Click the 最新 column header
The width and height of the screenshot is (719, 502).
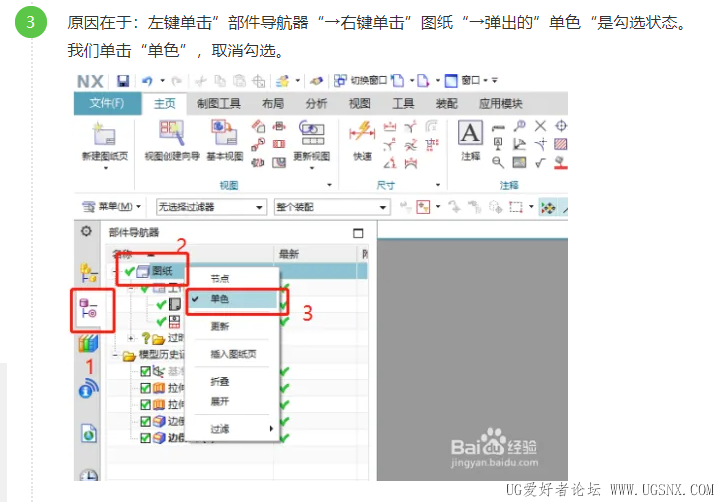tap(289, 254)
